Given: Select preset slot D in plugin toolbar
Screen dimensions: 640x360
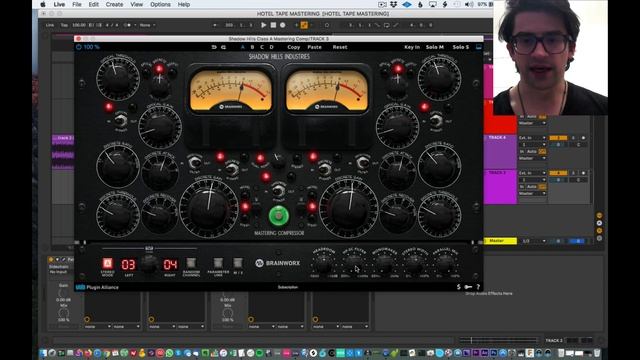Looking at the screenshot, I should [x=271, y=47].
